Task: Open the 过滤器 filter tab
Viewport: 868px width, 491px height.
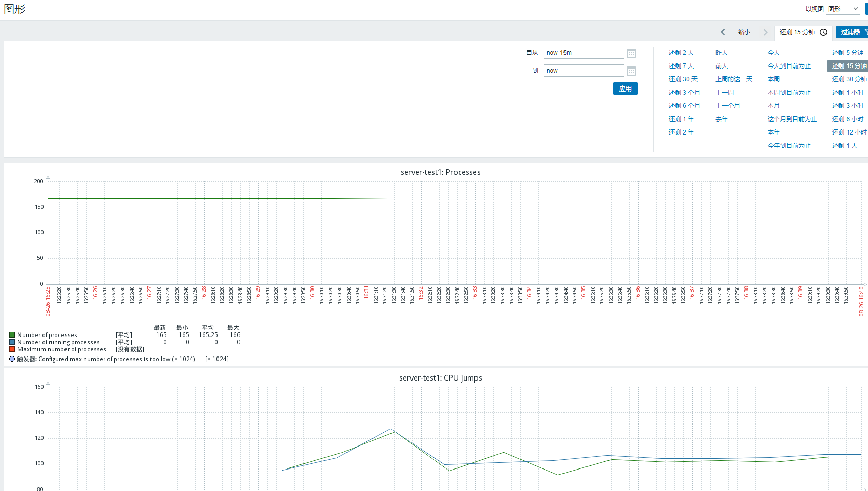Action: click(853, 32)
